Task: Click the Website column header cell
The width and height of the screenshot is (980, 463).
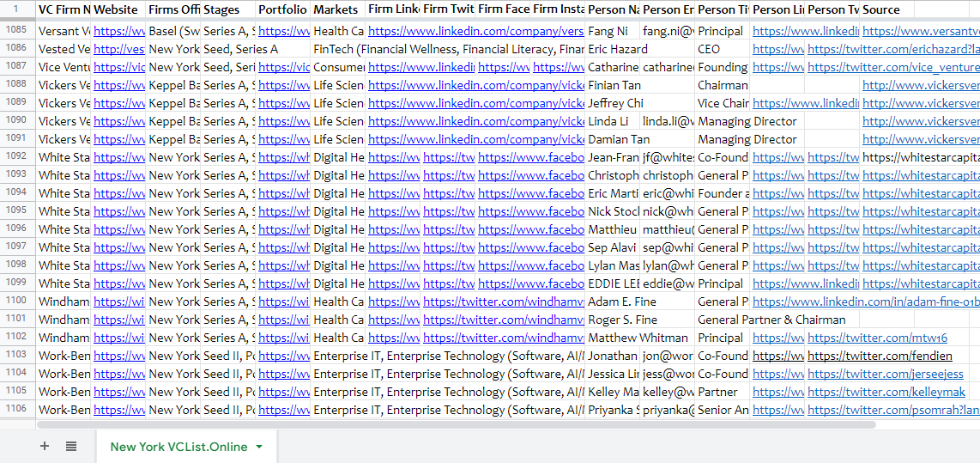Action: click(118, 9)
